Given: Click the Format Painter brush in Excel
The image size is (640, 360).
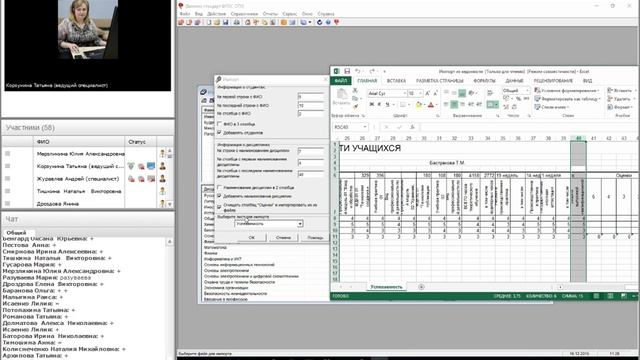Looking at the screenshot, I should [355, 107].
